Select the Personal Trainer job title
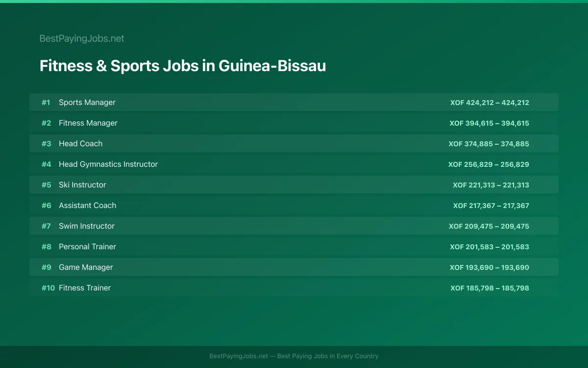 pyautogui.click(x=87, y=247)
